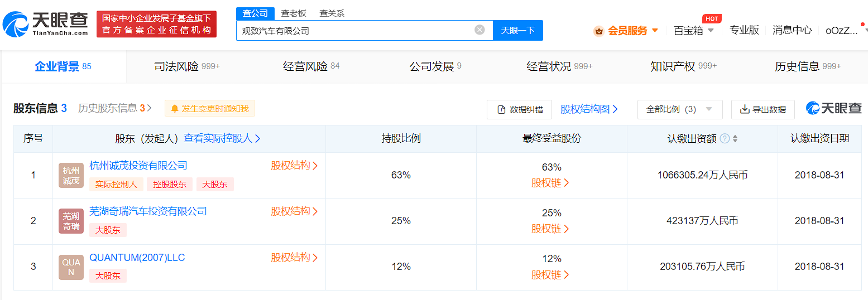Switch to 历史信息 tab
Screen dimensions: 868x300
pyautogui.click(x=808, y=67)
